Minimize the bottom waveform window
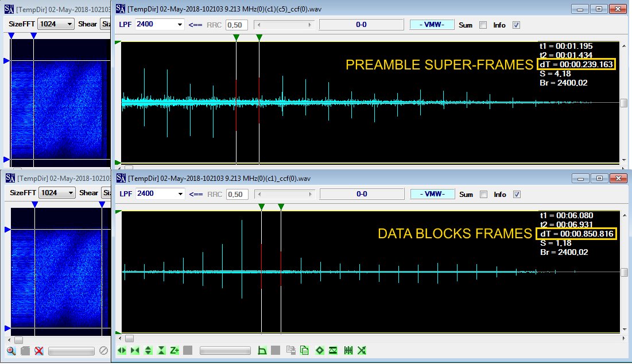 pos(581,178)
